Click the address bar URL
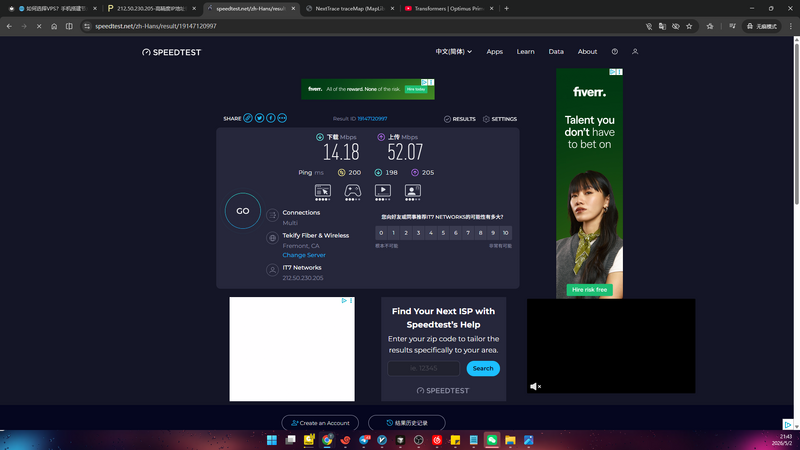 point(156,26)
